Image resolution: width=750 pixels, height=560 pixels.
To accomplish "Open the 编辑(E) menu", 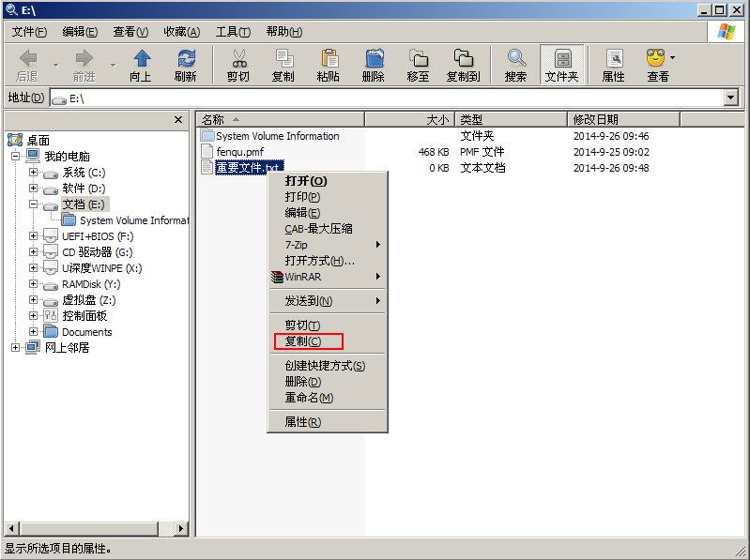I will click(80, 32).
